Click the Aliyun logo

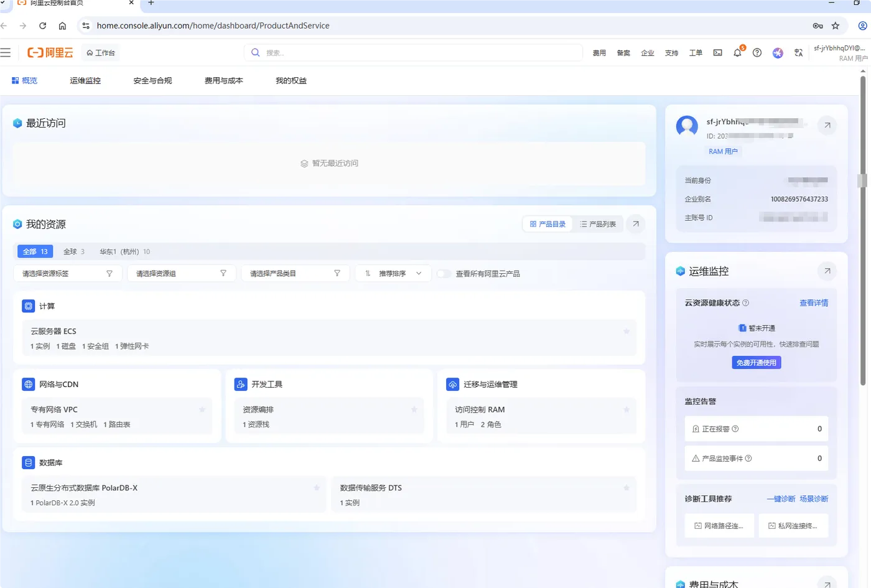[50, 53]
